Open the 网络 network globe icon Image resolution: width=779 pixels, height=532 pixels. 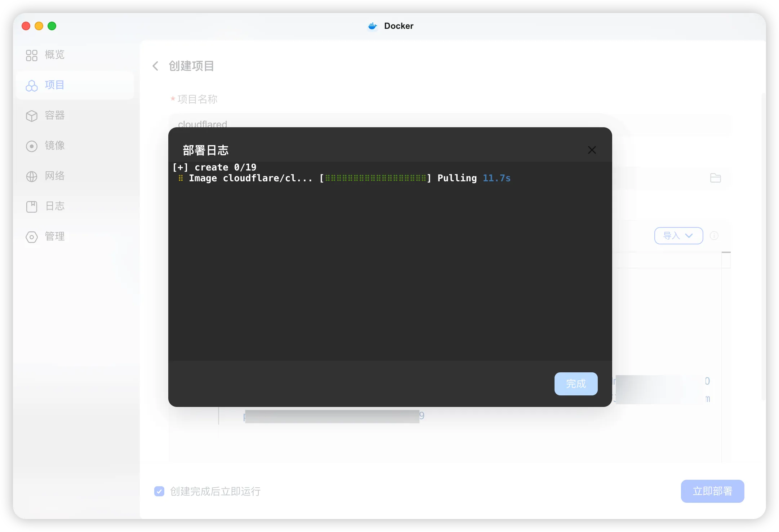pyautogui.click(x=32, y=176)
